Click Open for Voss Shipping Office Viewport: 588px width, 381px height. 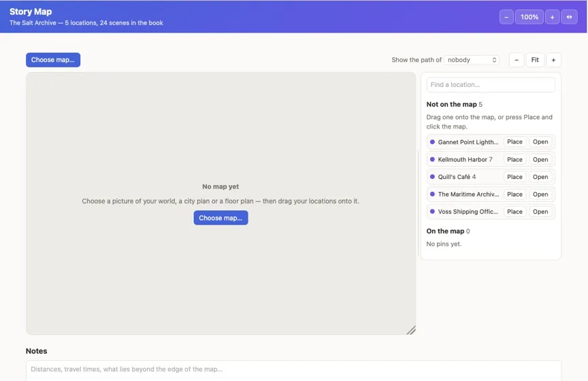540,212
